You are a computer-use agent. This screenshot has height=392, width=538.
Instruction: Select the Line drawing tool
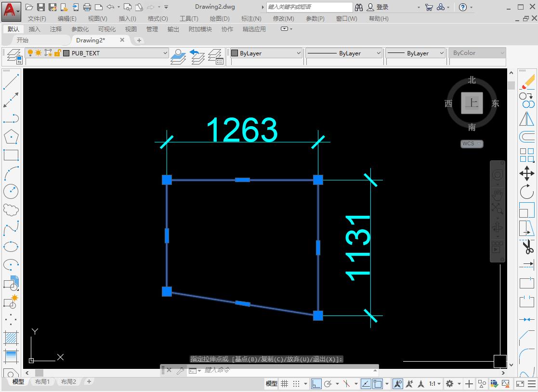click(x=11, y=82)
